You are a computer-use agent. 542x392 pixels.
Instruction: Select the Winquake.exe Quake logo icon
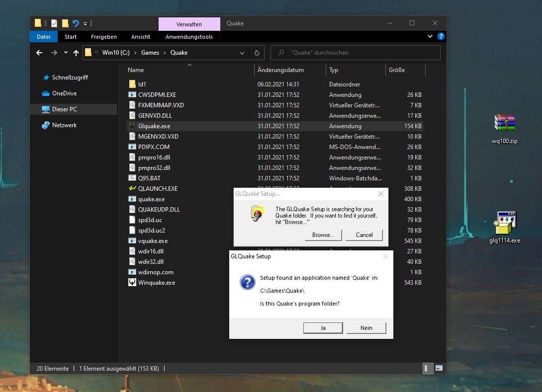[x=132, y=282]
